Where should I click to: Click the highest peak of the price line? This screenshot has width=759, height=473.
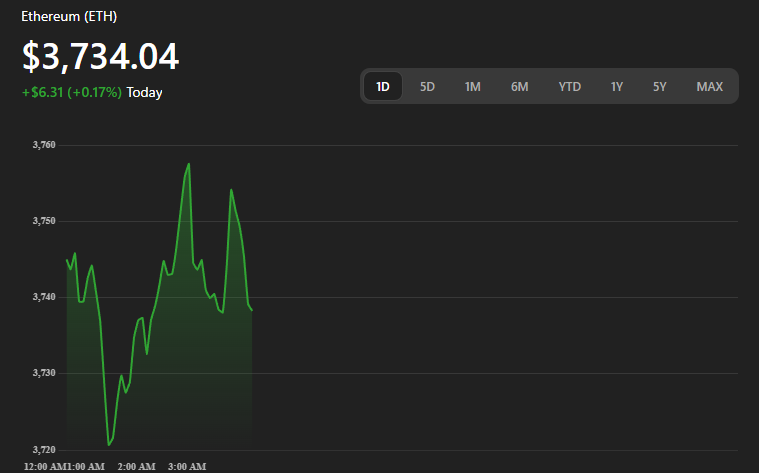click(x=189, y=164)
